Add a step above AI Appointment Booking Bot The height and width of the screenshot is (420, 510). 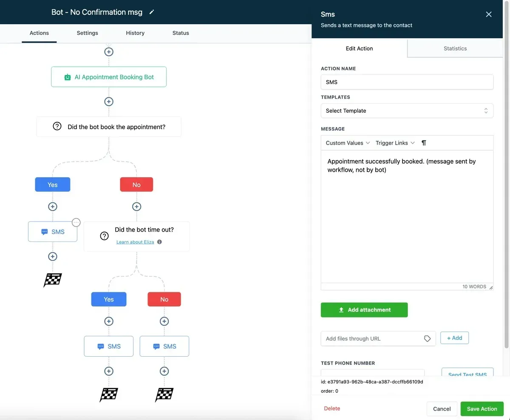(x=109, y=52)
